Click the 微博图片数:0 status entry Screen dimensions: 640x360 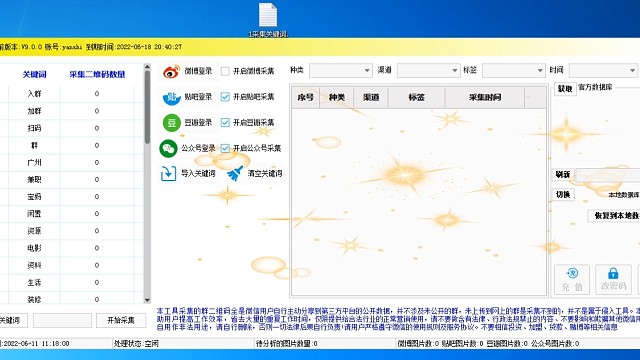[418, 344]
